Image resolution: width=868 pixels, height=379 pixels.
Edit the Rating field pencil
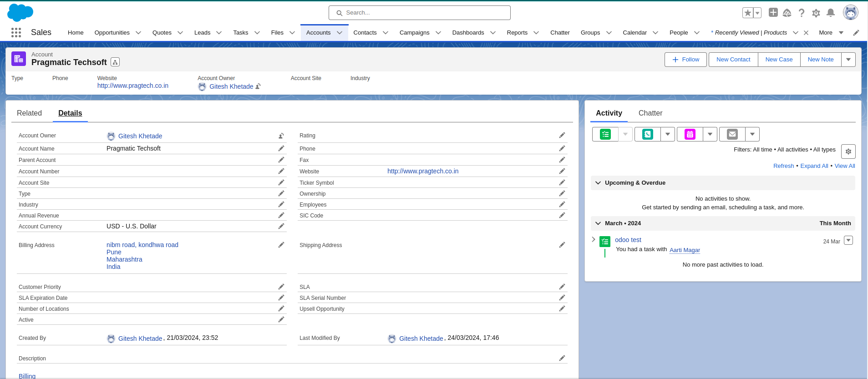pyautogui.click(x=562, y=135)
